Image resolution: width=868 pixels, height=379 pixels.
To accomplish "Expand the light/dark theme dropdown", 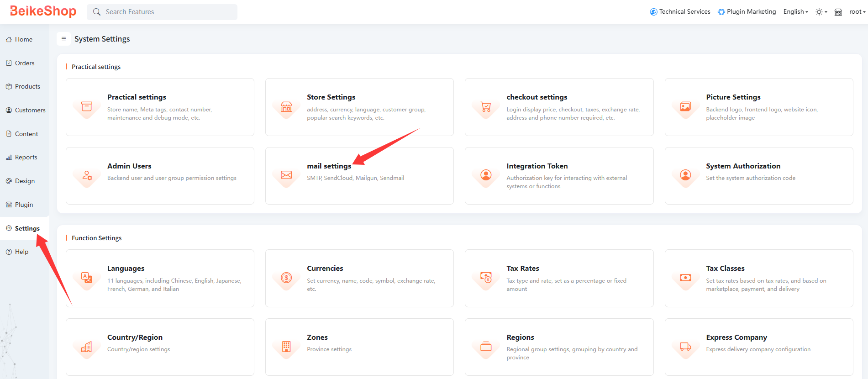I will click(x=821, y=12).
